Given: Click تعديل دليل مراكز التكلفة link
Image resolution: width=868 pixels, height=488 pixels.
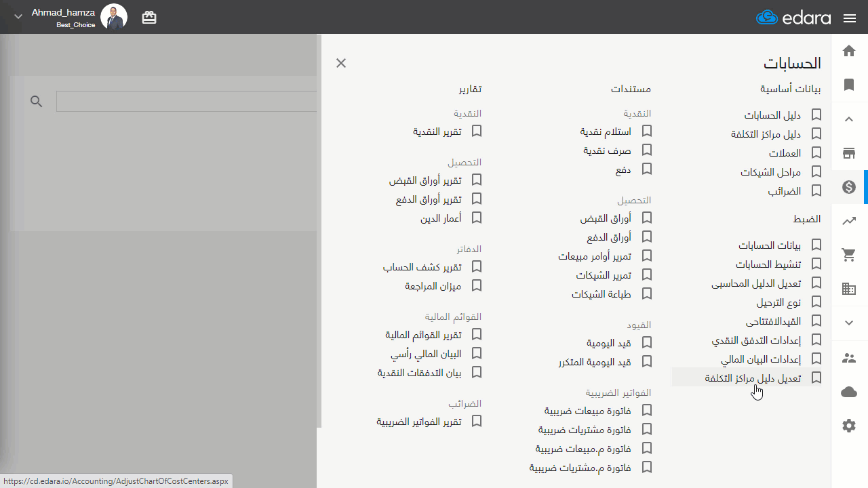Looking at the screenshot, I should (753, 378).
